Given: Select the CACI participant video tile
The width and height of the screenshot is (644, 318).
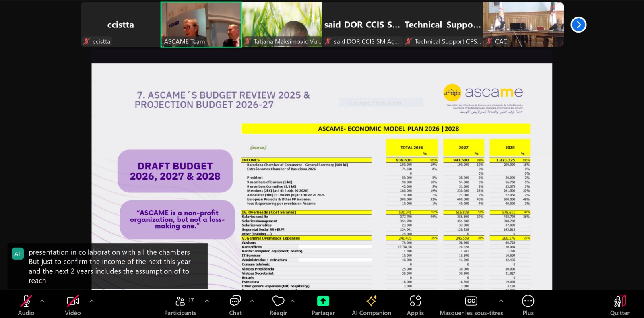Looking at the screenshot, I should [x=523, y=24].
